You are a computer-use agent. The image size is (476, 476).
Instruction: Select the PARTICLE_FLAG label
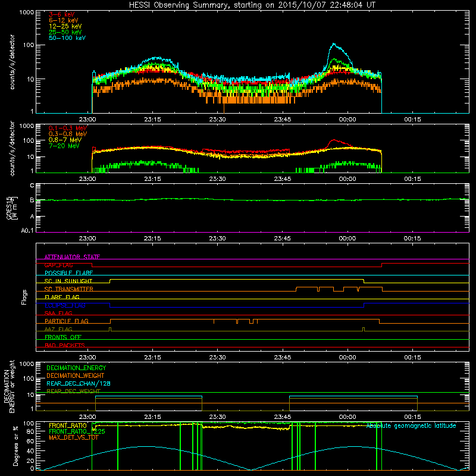coord(67,321)
